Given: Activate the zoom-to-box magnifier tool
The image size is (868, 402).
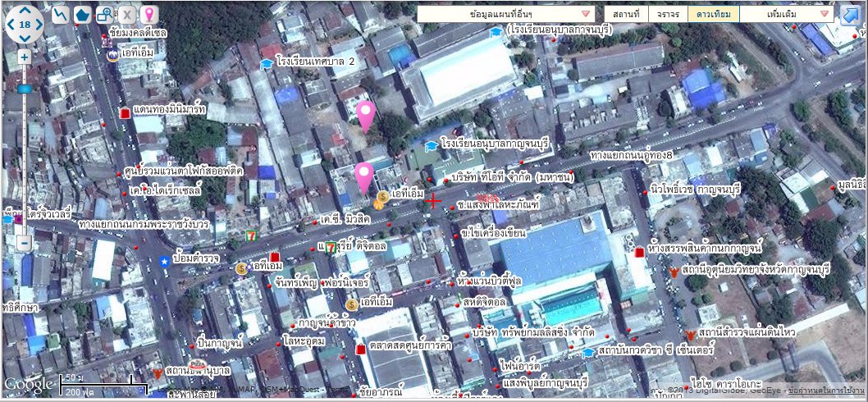Looking at the screenshot, I should tap(105, 15).
